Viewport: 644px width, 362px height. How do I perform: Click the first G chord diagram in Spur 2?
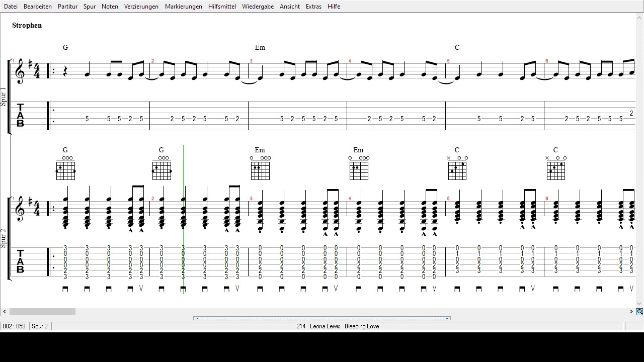click(65, 168)
